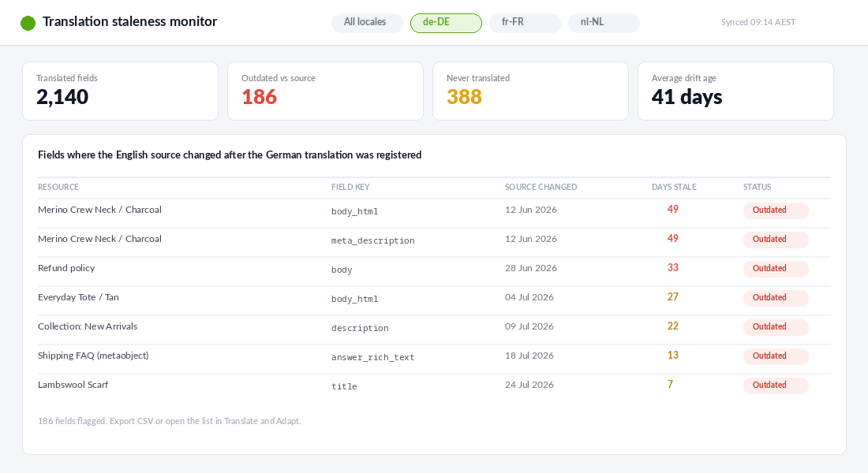Click the Translation staleness monitor title
868x473 pixels.
[129, 21]
